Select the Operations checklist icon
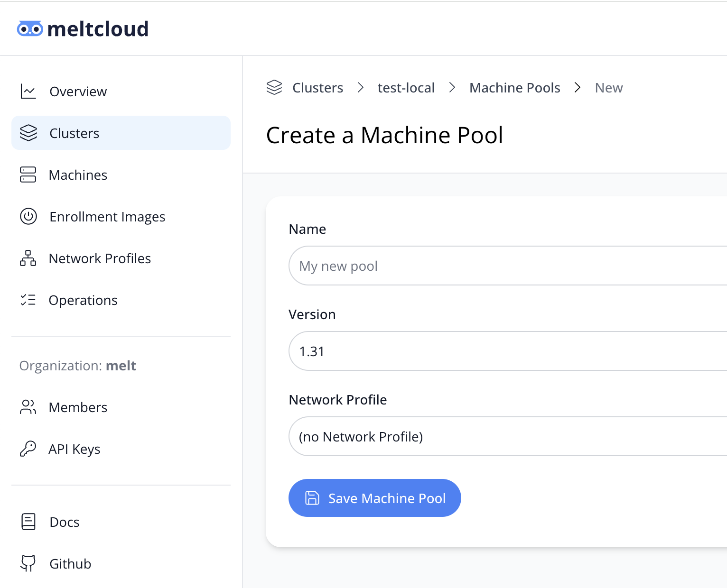The image size is (727, 588). pos(28,300)
